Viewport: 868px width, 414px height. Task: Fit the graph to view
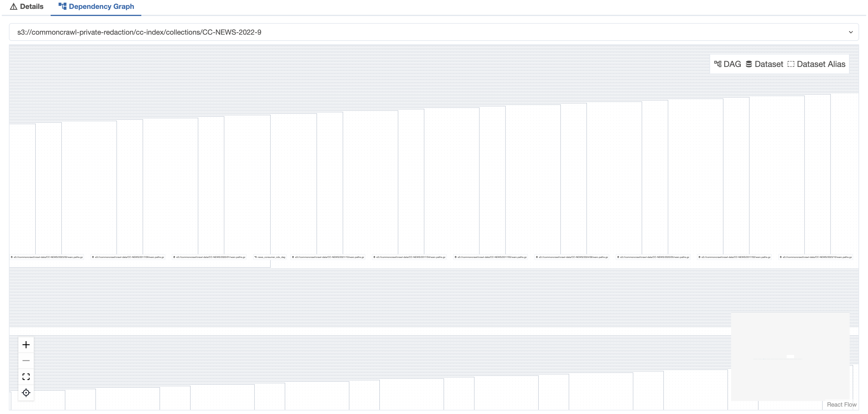26,377
